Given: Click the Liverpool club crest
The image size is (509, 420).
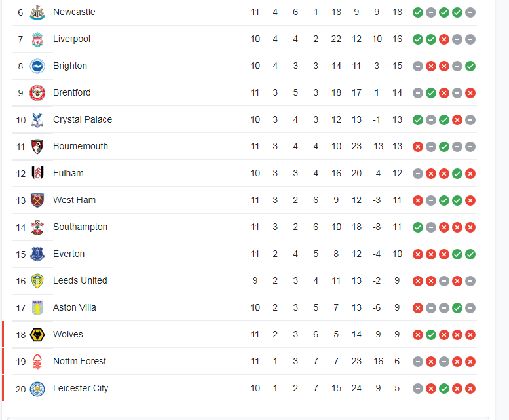Looking at the screenshot, I should [37, 39].
